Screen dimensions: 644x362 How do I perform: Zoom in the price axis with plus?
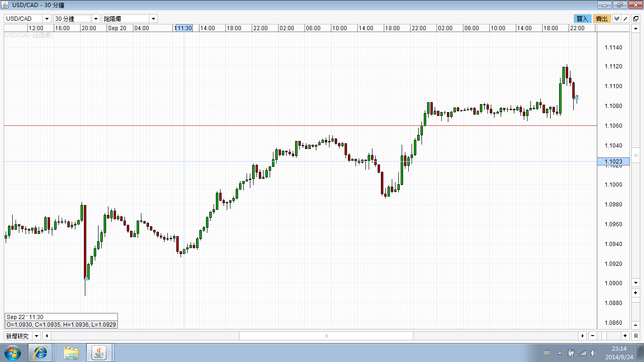636,293
